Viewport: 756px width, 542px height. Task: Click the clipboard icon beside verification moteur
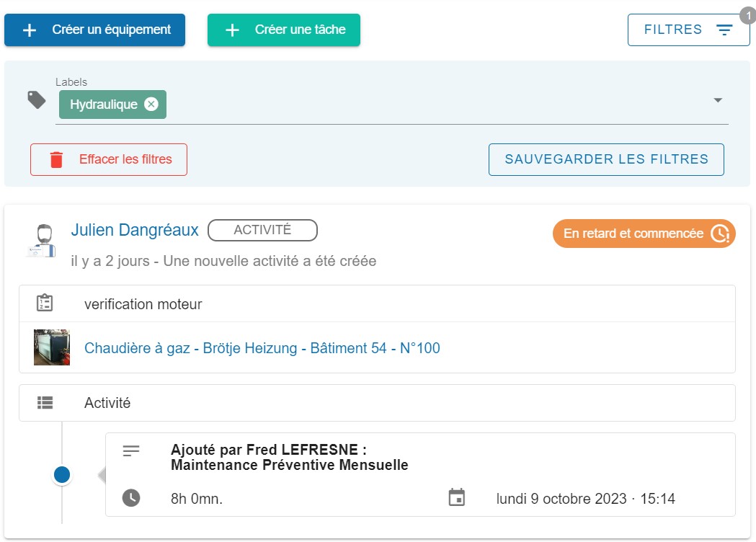tap(45, 303)
